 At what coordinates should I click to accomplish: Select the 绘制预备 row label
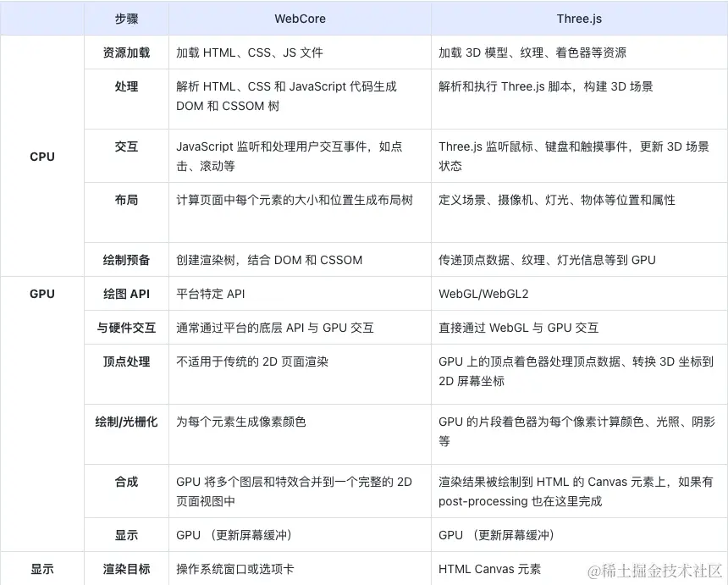[x=125, y=260]
